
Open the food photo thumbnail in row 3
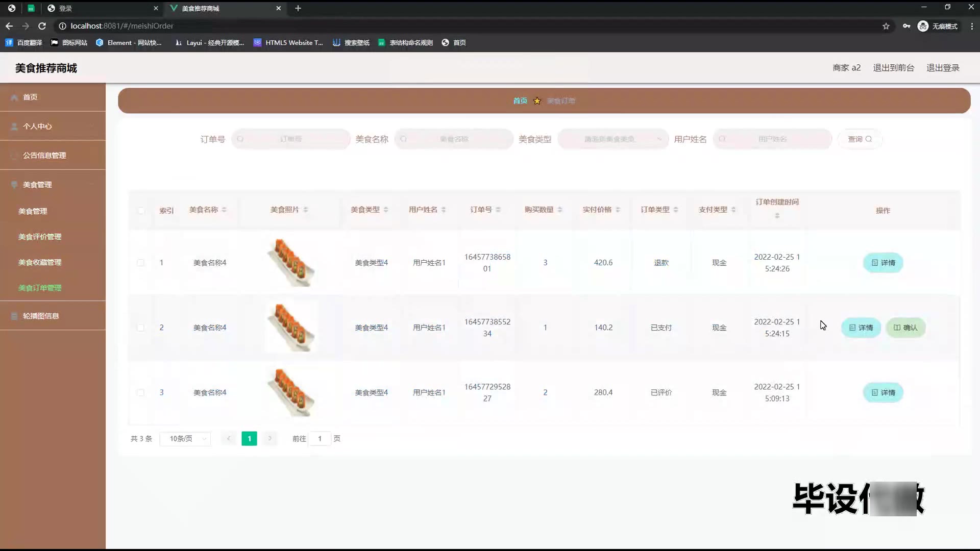tap(291, 392)
